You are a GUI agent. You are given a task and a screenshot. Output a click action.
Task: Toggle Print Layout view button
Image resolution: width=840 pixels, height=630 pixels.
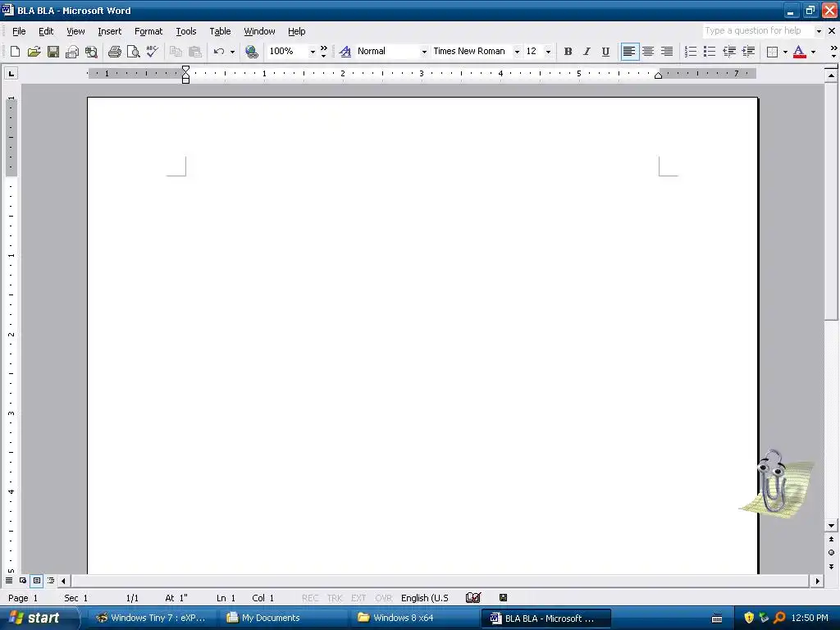37,580
